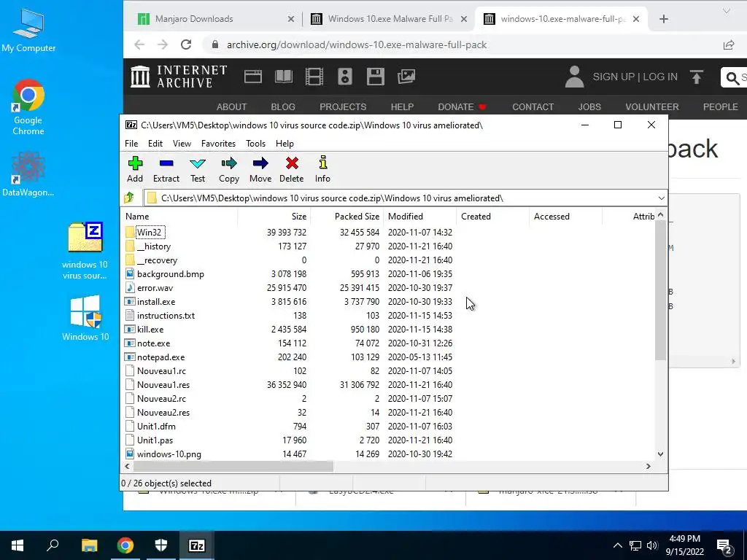Screen dimensions: 747x560
Task: Open Internet Archive video (film) icon
Action: (314, 76)
